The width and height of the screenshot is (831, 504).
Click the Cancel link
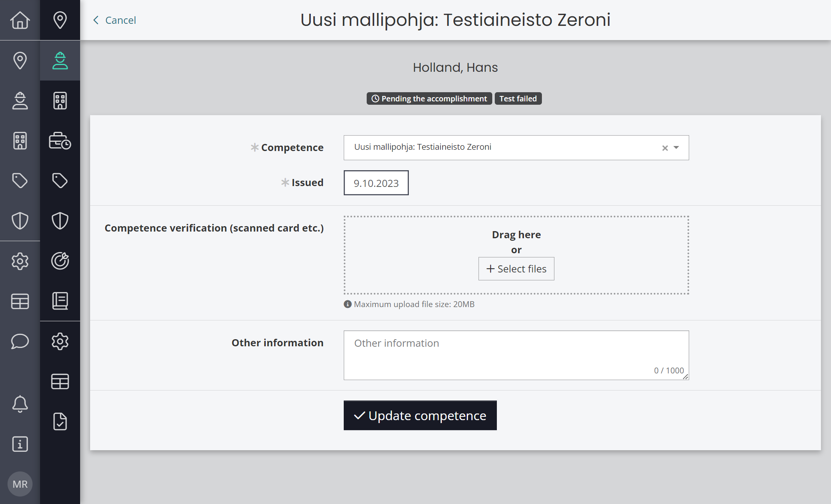coord(115,20)
